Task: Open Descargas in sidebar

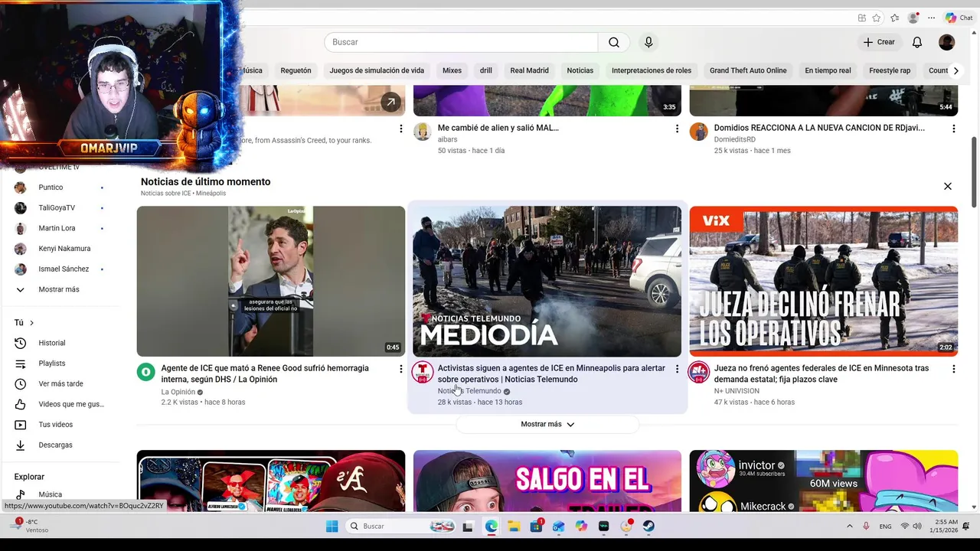Action: tap(55, 445)
